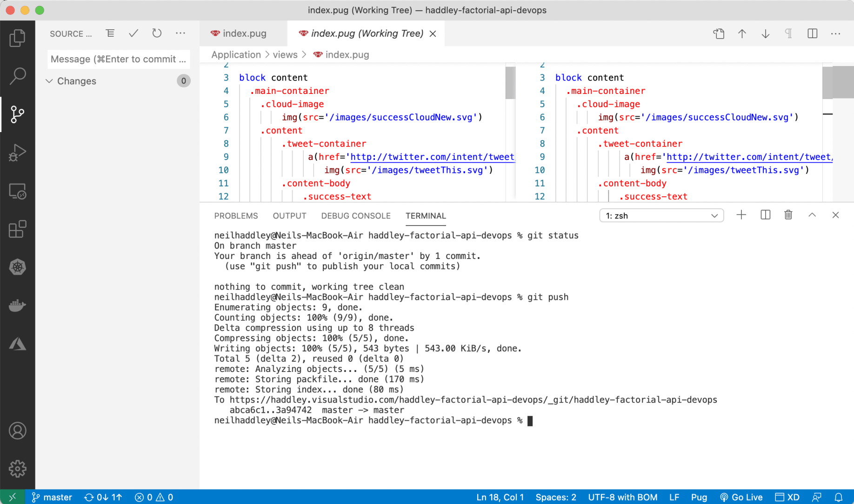Open the Run and Debug view
This screenshot has width=854, height=504.
point(17,153)
